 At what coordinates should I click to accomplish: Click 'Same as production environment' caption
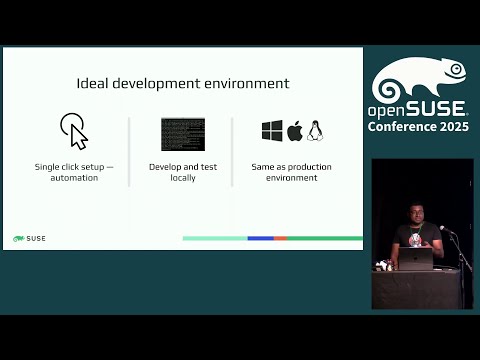(292, 172)
